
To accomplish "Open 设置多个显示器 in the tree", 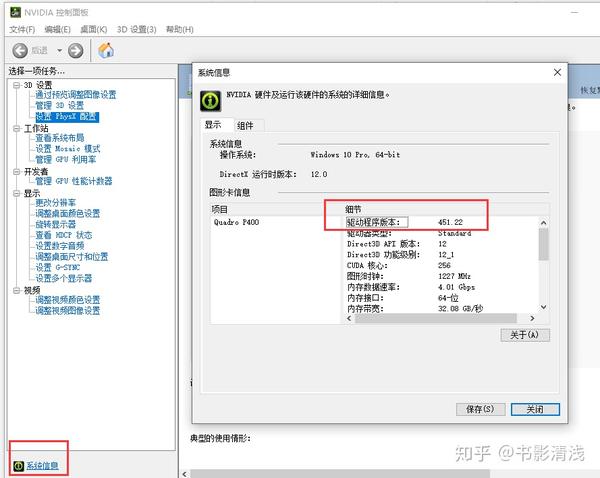I will [64, 278].
